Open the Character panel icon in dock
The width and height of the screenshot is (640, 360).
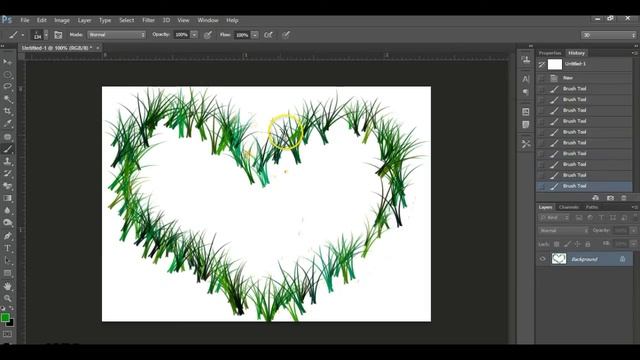point(526,79)
